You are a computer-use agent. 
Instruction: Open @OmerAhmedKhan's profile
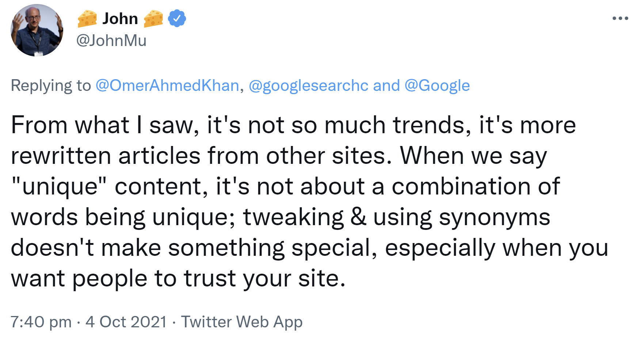168,85
